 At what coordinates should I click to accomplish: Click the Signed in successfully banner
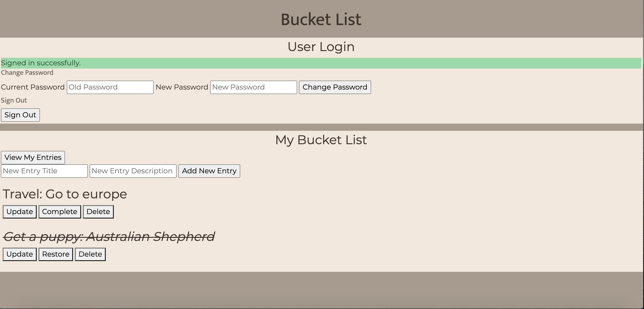[321, 63]
